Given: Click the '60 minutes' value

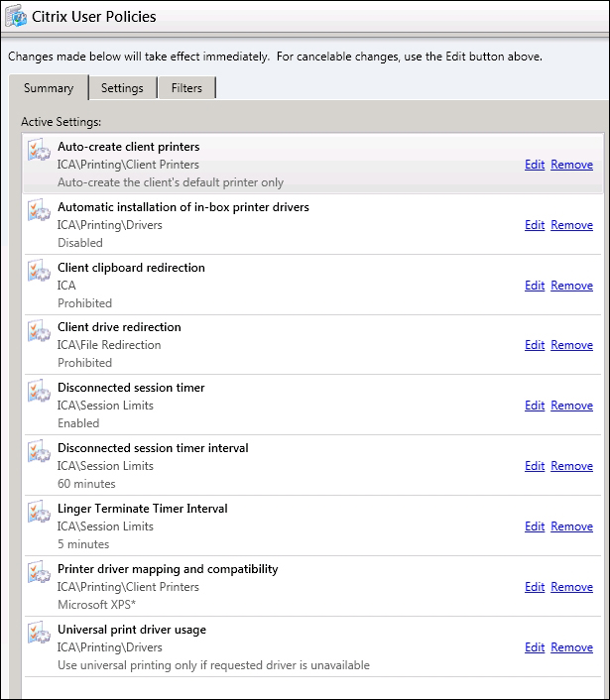Looking at the screenshot, I should pyautogui.click(x=86, y=484).
